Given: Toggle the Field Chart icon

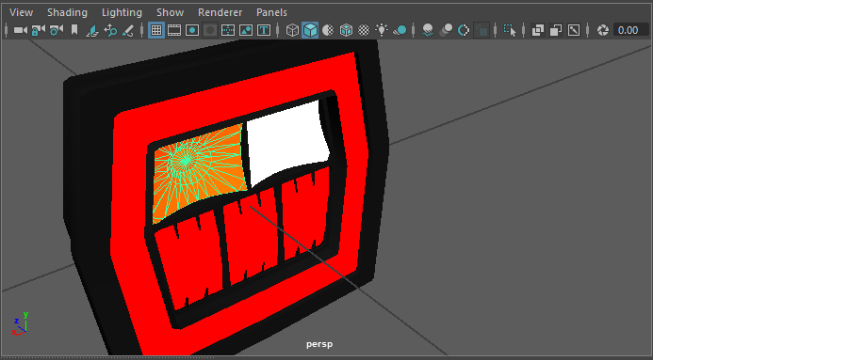Looking at the screenshot, I should 228,30.
